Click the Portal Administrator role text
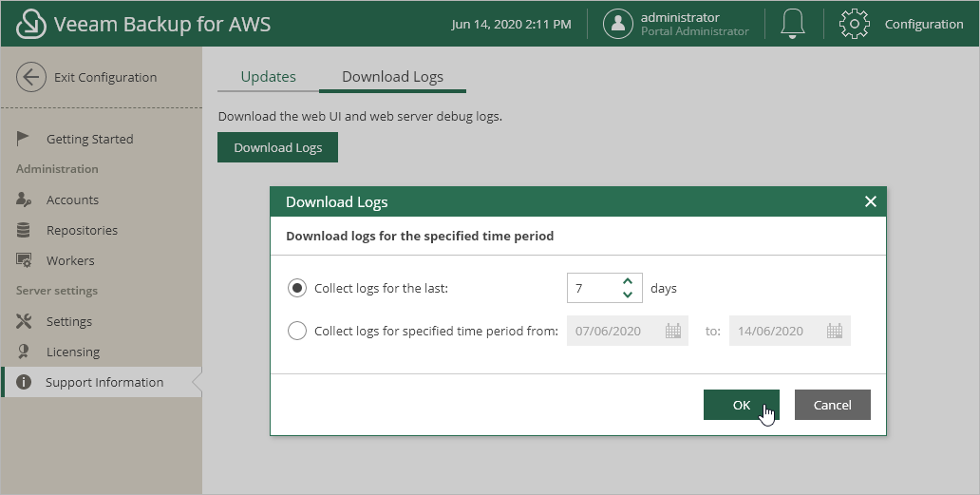The image size is (980, 495). [694, 31]
